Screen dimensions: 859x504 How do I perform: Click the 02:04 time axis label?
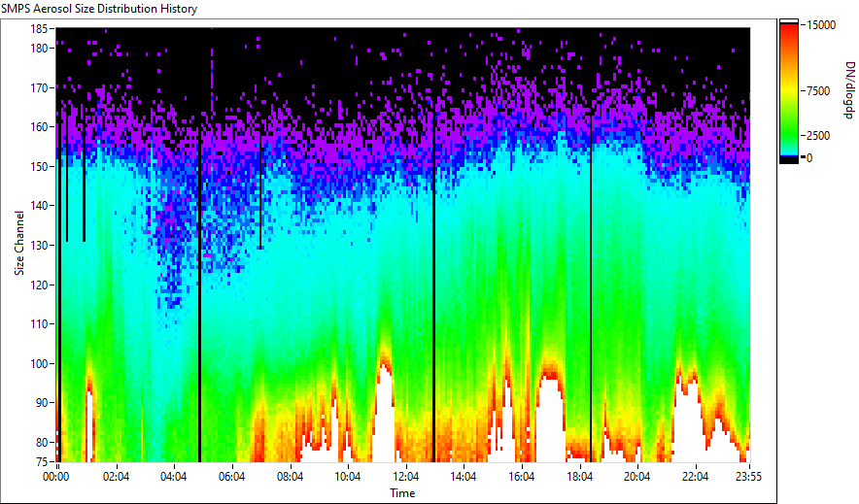pyautogui.click(x=117, y=477)
